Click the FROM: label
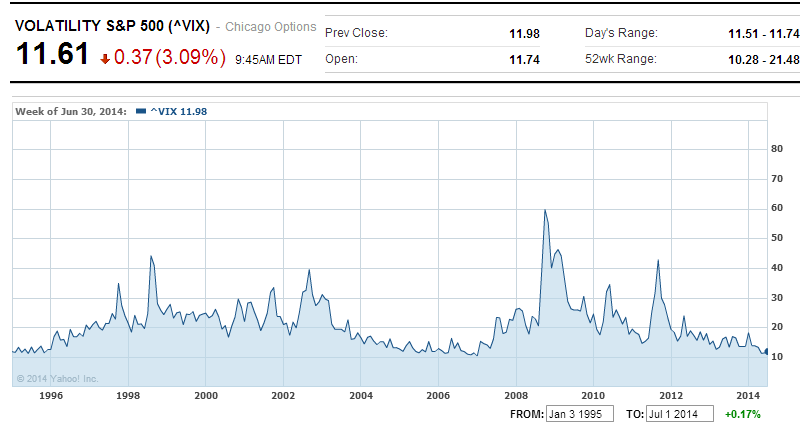The width and height of the screenshot is (809, 435). pyautogui.click(x=527, y=414)
